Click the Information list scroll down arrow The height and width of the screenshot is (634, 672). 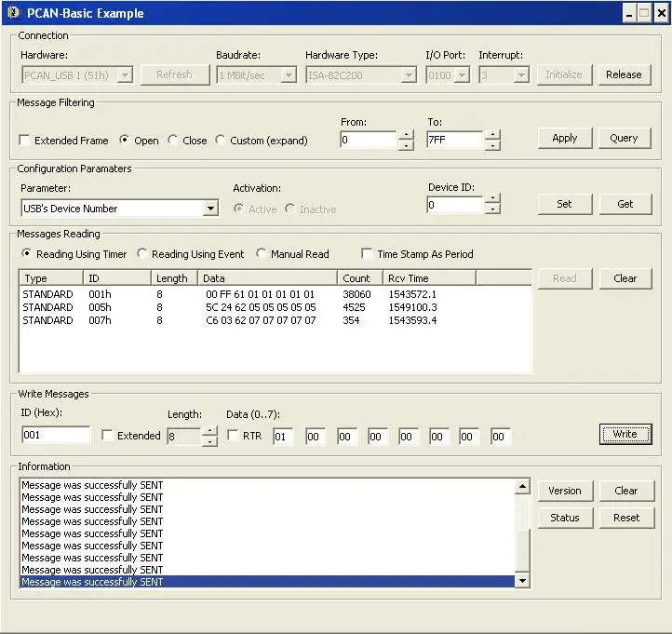[522, 581]
